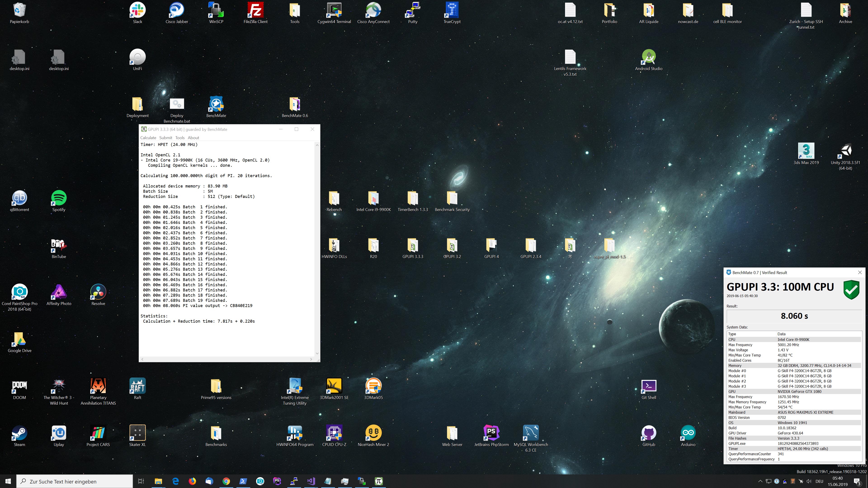The height and width of the screenshot is (488, 868).
Task: Open the Slack desktop shortcut
Action: (137, 13)
